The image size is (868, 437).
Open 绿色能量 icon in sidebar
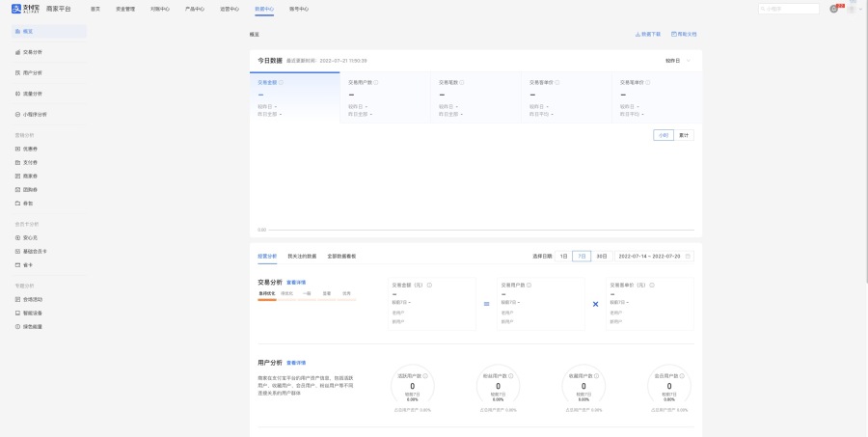pos(17,327)
